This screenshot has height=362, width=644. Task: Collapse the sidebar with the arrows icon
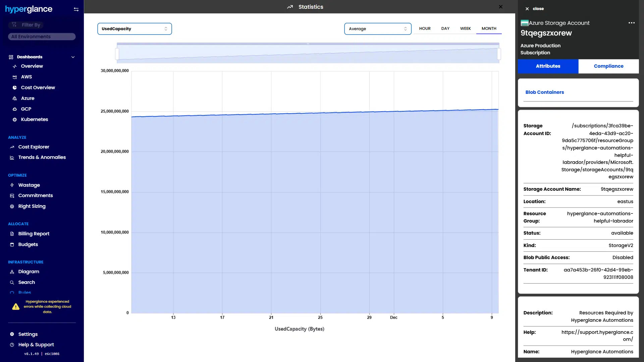coord(76,9)
